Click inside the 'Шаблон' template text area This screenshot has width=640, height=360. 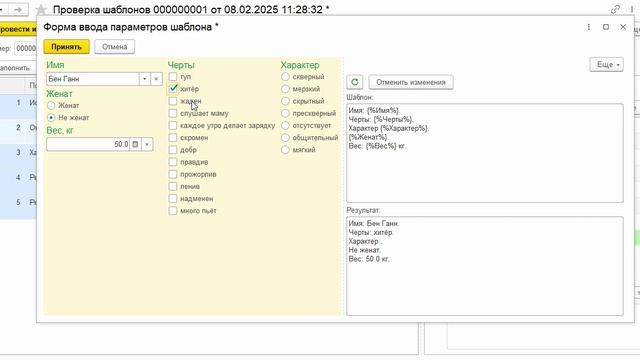(x=484, y=153)
